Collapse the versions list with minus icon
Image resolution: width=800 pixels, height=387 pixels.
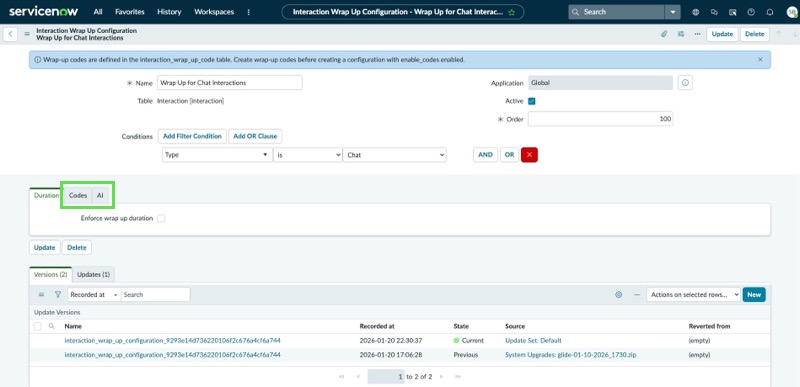[636, 295]
